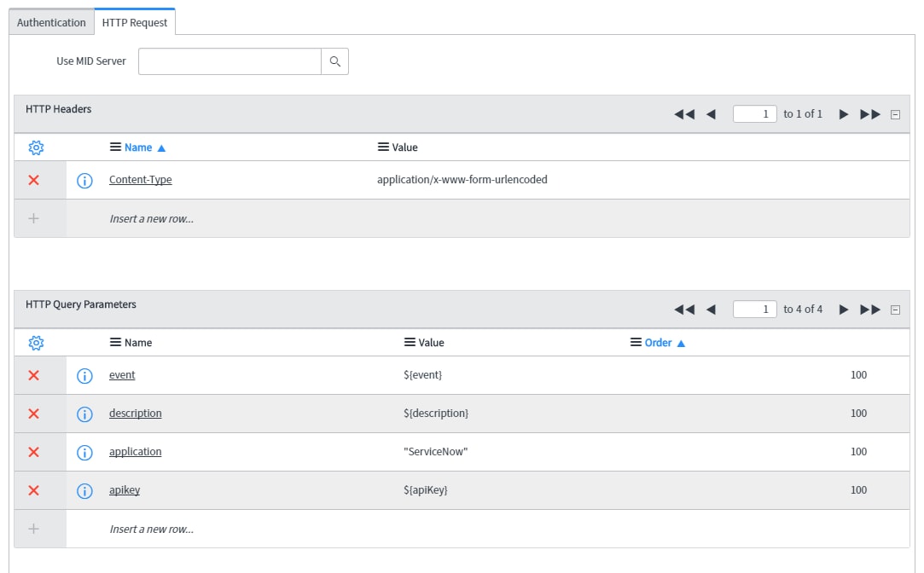924x573 pixels.
Task: Select application/x-www-form-urlencoded value cell
Action: pos(462,180)
